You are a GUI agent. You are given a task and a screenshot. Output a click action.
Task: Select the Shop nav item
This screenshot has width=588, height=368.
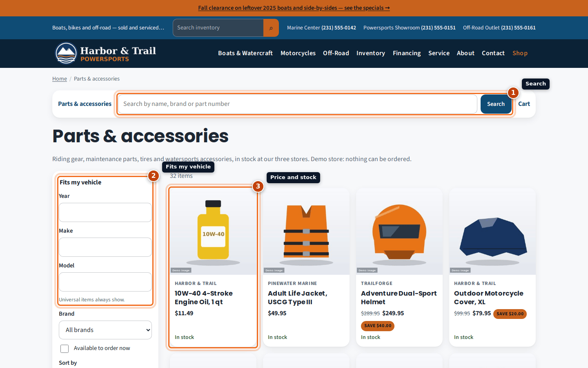[520, 53]
